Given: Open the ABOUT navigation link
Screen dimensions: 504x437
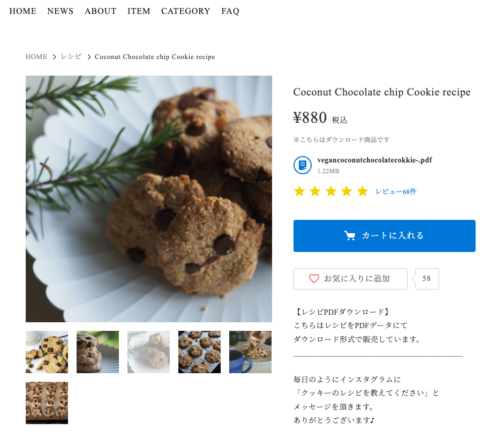Looking at the screenshot, I should pos(100,11).
